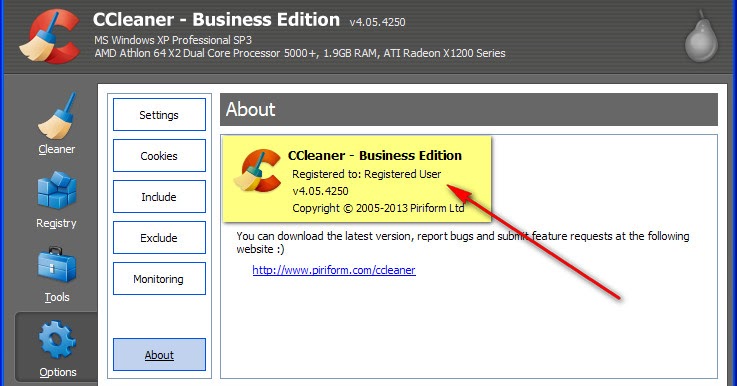Select the Options gear icon
Viewport: 737px width, 386px height.
[x=57, y=339]
